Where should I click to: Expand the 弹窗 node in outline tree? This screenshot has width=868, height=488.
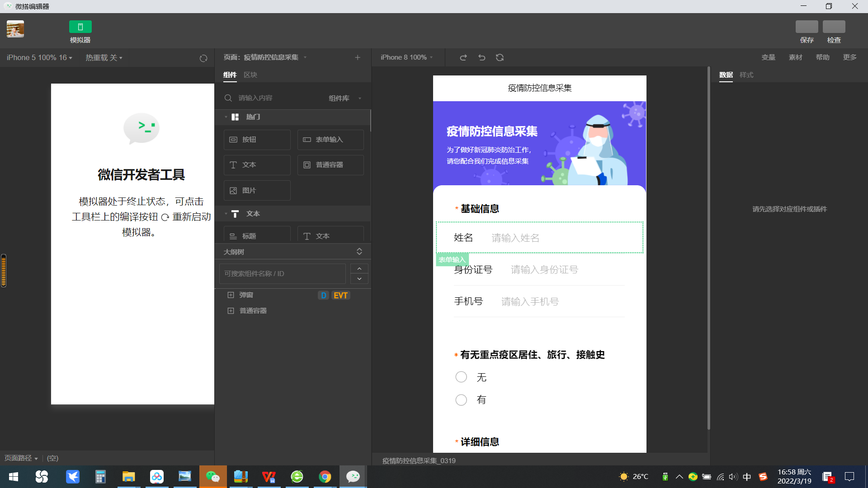(x=231, y=295)
